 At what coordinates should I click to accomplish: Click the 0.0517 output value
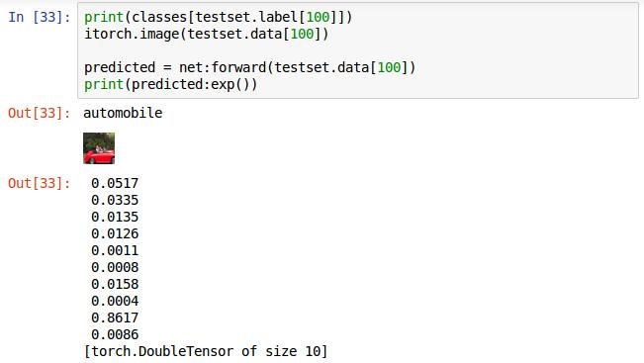115,183
